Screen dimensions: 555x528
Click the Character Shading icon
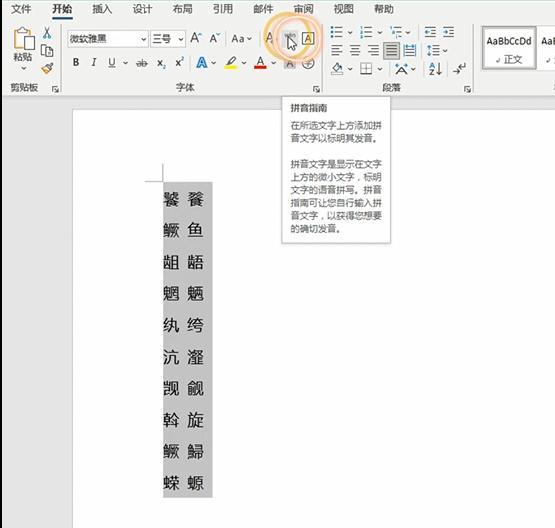pyautogui.click(x=290, y=64)
